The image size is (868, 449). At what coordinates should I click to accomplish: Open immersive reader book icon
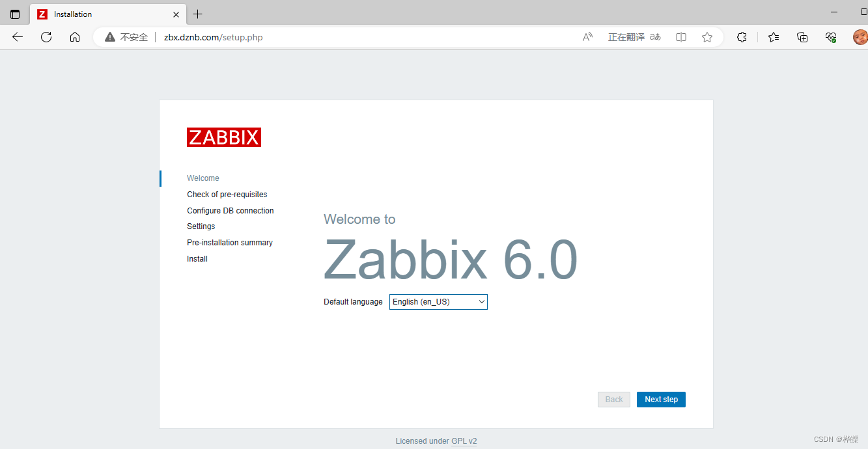click(x=681, y=37)
